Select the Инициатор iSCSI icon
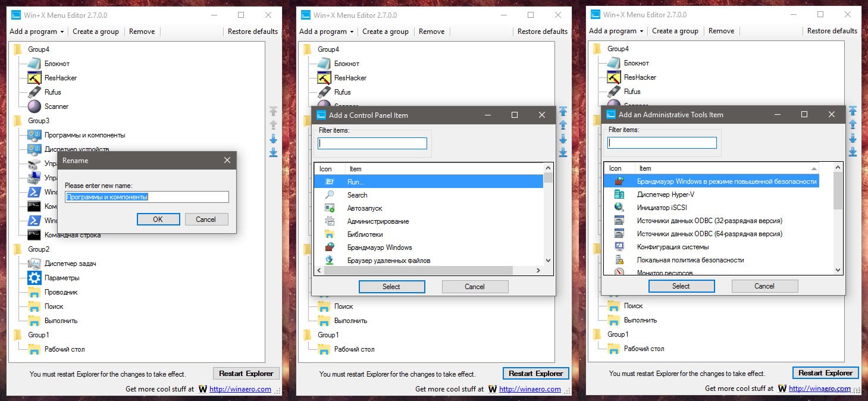Image resolution: width=868 pixels, height=401 pixels. (x=619, y=208)
